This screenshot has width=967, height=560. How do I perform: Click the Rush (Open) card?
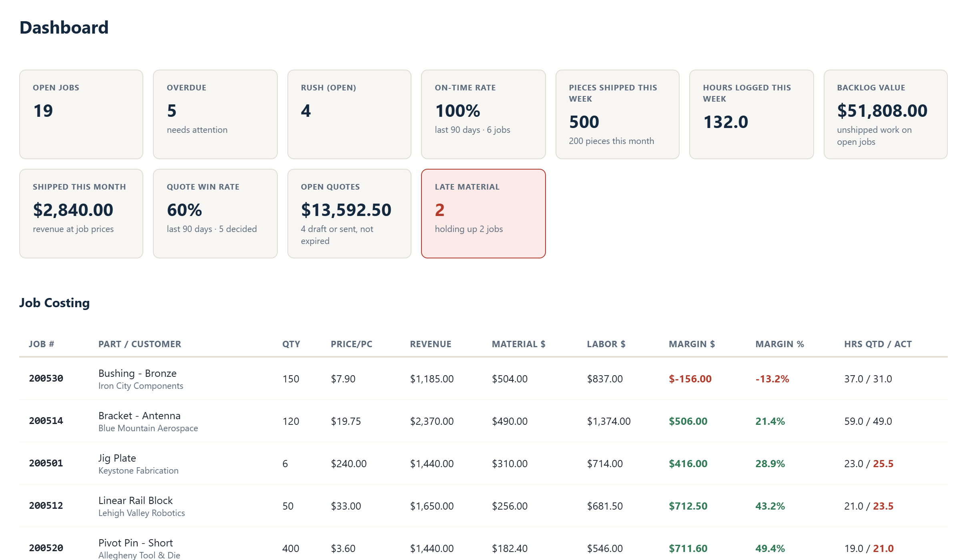349,114
